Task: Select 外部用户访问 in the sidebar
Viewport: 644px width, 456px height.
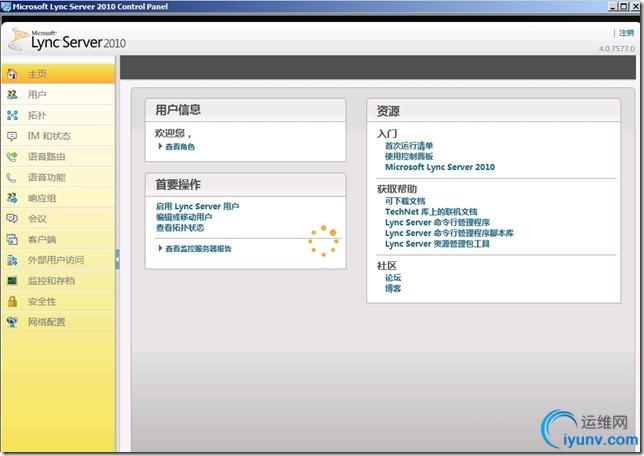Action: pyautogui.click(x=58, y=260)
